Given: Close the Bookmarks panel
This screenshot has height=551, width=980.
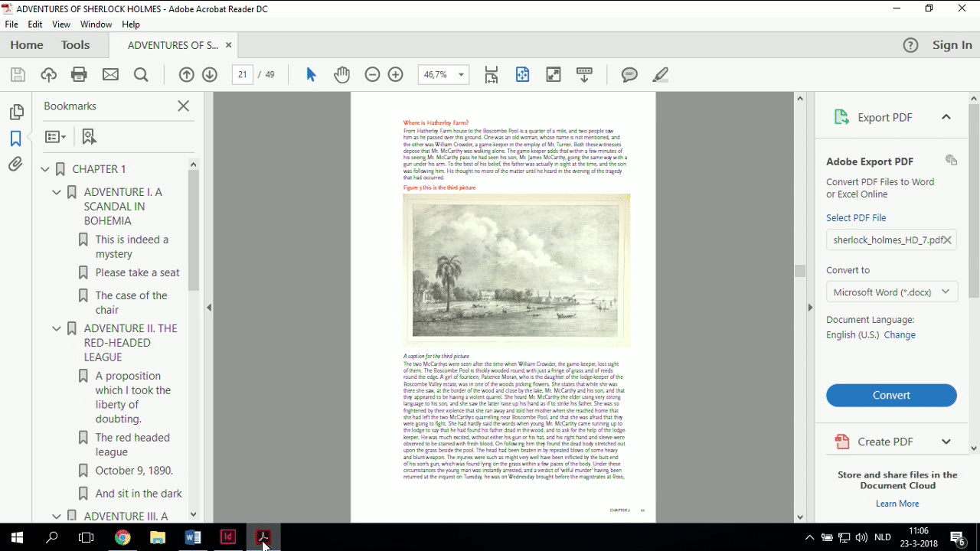Looking at the screenshot, I should 183,106.
